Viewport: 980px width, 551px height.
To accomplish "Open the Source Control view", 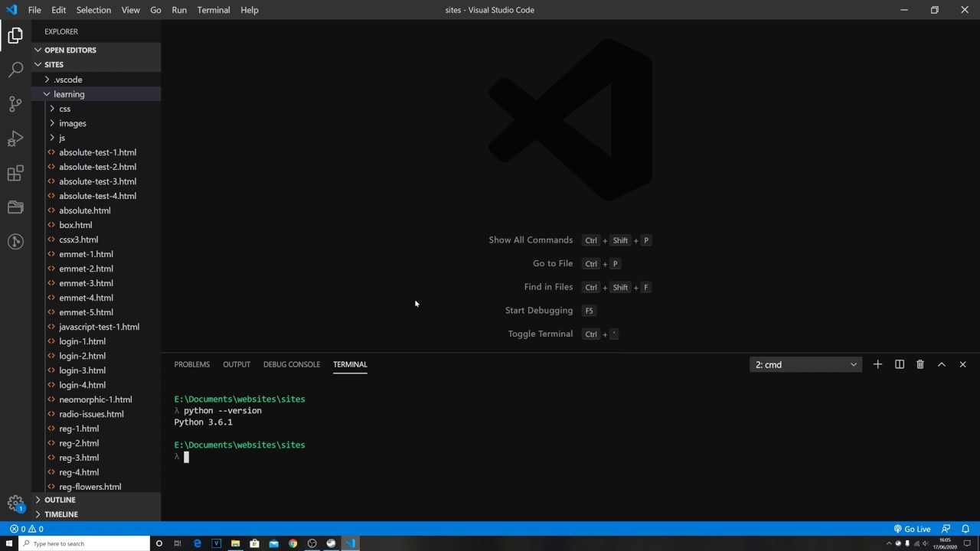I will pos(15,104).
